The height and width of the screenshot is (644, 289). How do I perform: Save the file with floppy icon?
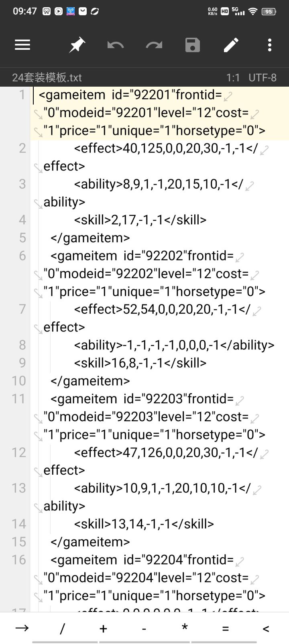point(193,45)
